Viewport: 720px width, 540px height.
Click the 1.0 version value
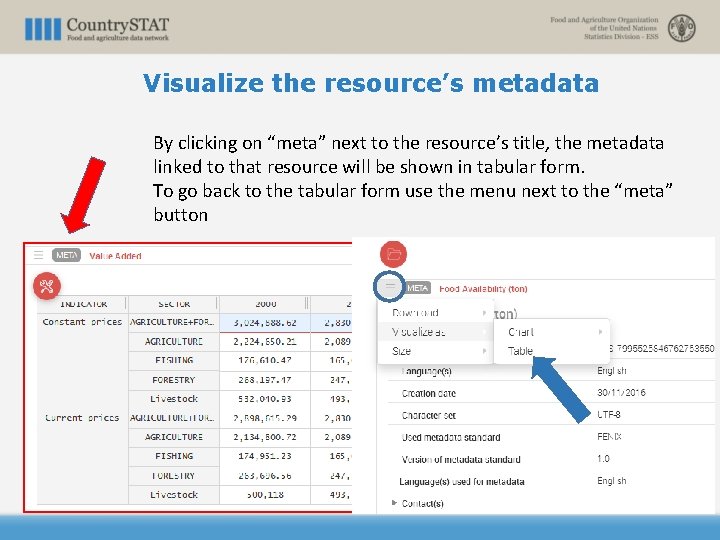point(603,459)
